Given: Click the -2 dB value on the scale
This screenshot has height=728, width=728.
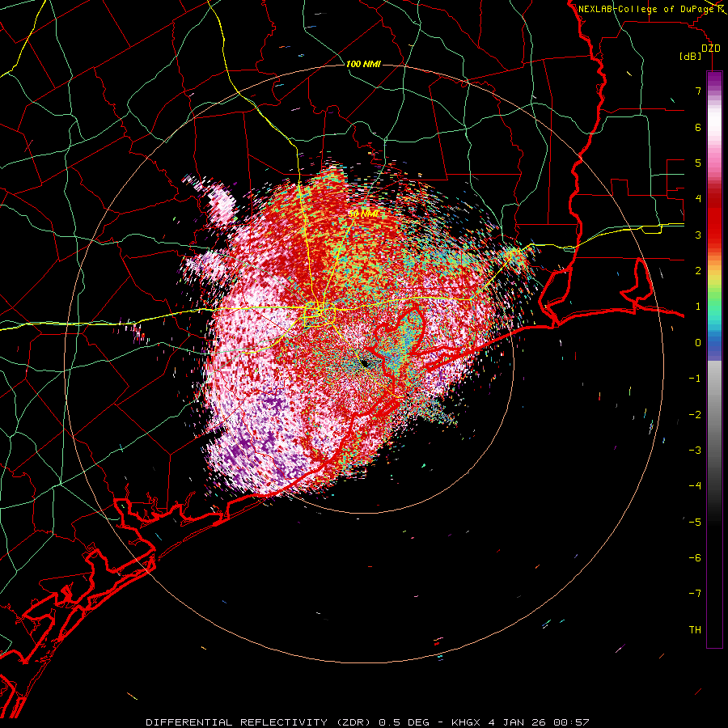Looking at the screenshot, I should 695,415.
